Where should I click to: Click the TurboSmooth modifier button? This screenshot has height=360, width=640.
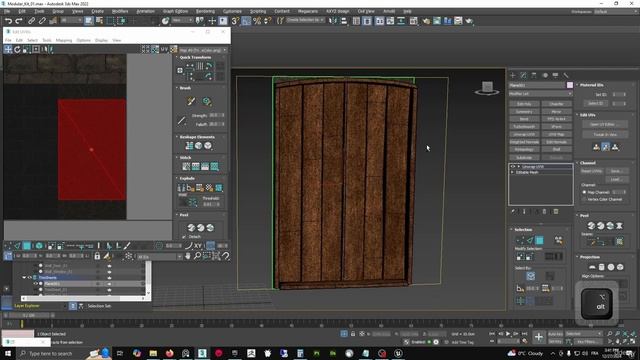[x=524, y=127]
